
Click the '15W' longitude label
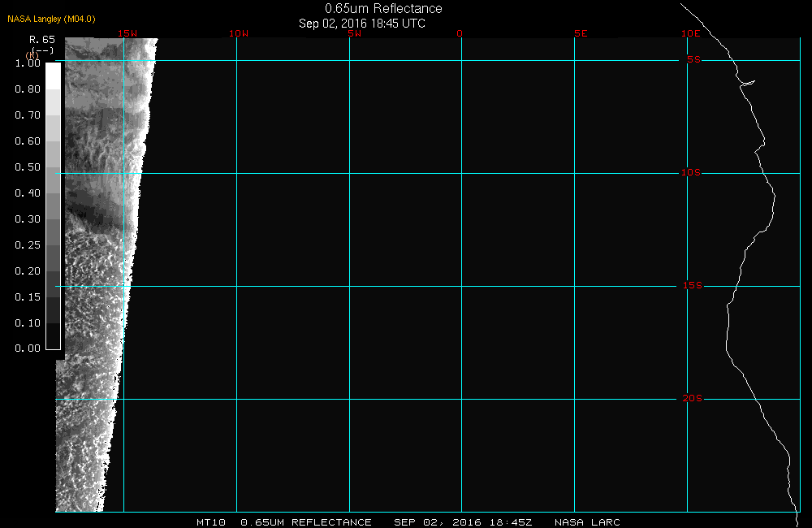point(127,33)
